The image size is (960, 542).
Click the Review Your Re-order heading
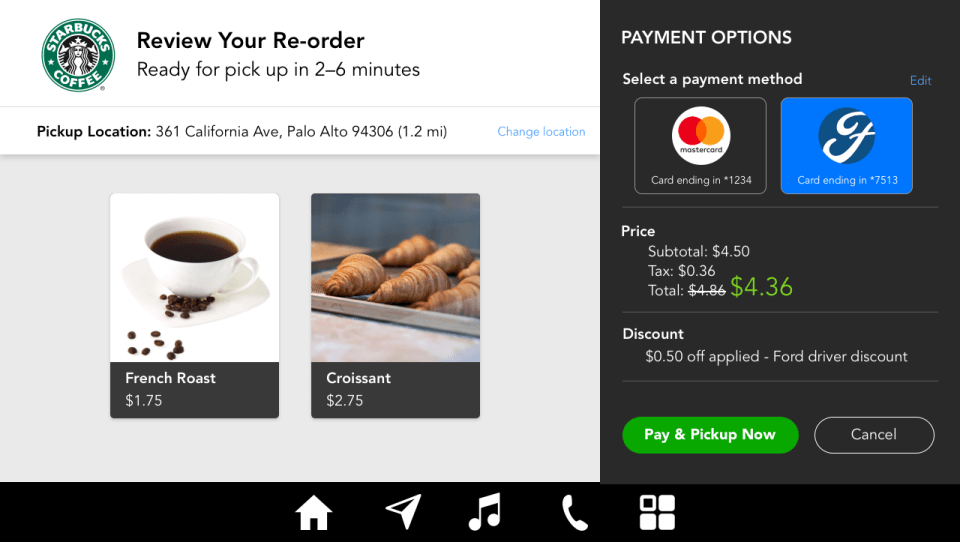[250, 41]
